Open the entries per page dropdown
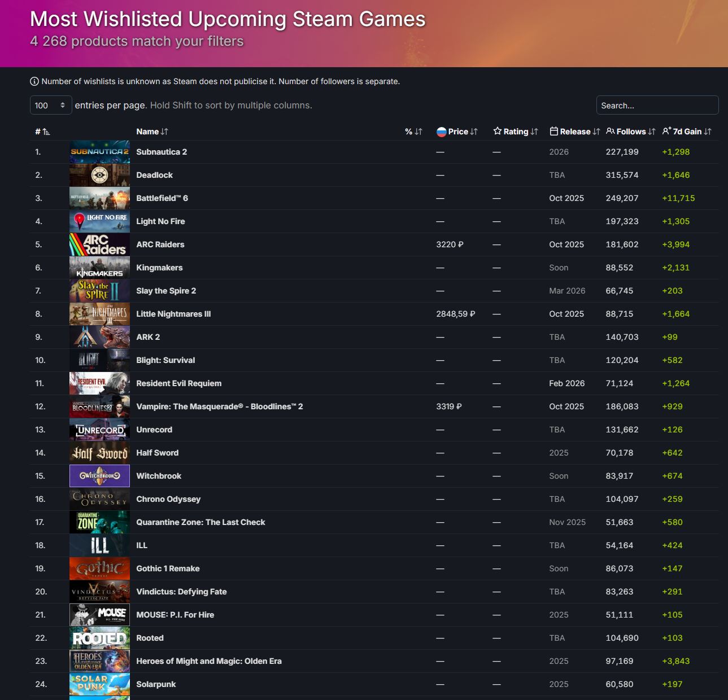728x700 pixels. [51, 105]
